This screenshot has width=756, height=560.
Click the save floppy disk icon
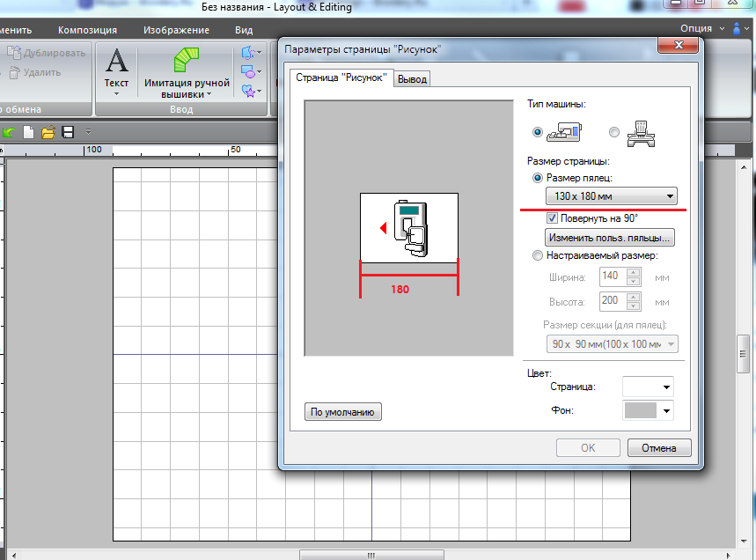click(68, 132)
